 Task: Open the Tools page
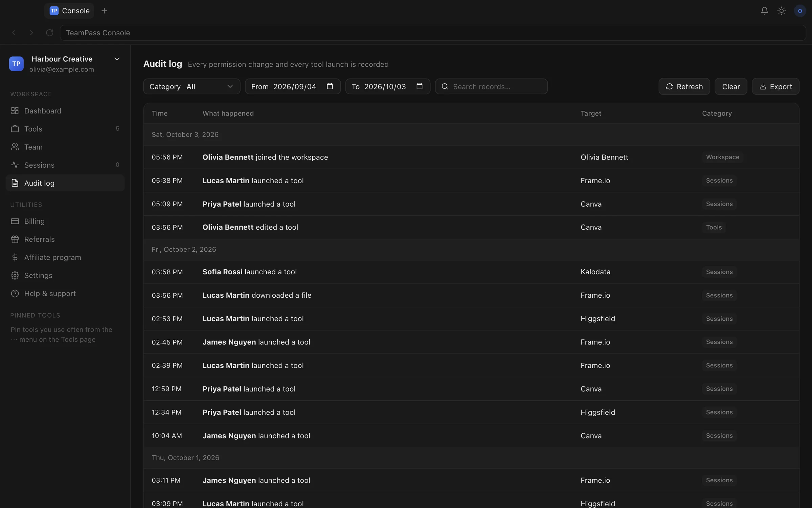coord(65,129)
